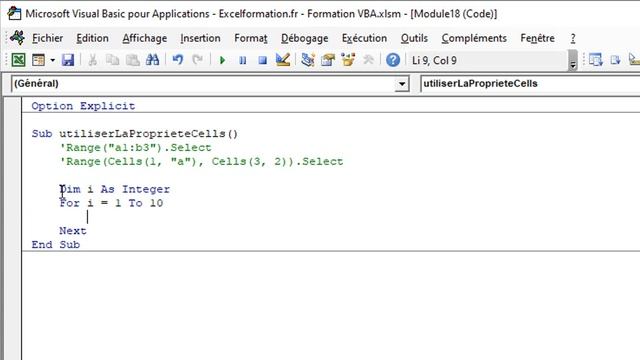Click first icon of second toolbar
This screenshot has height=360, width=640.
(596, 60)
